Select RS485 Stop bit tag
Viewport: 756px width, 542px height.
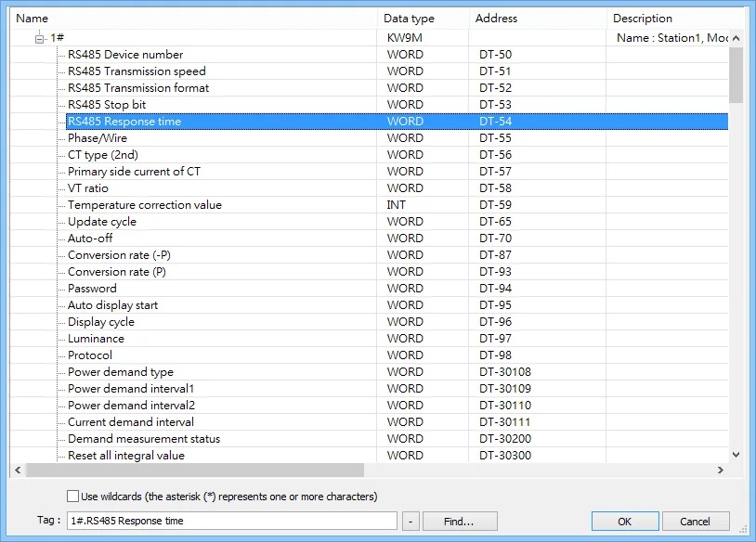[107, 105]
